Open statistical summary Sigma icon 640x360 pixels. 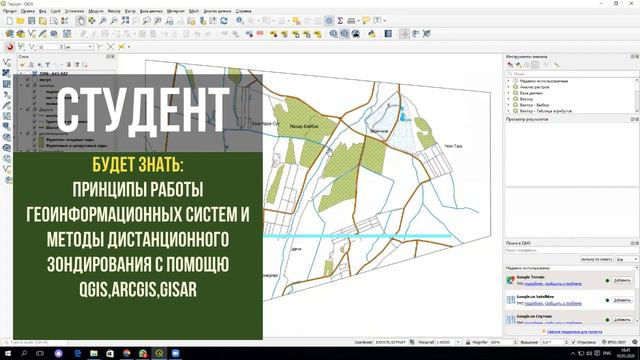(x=340, y=21)
